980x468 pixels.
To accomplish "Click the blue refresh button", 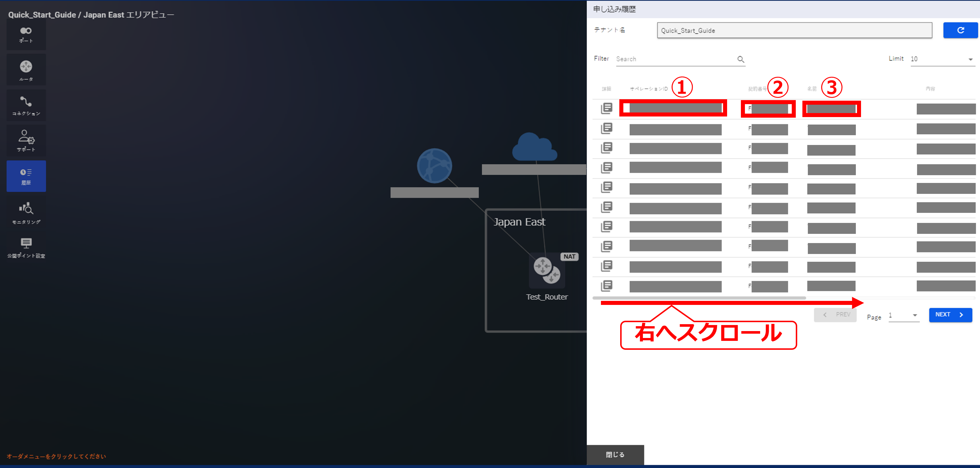I will pyautogui.click(x=960, y=30).
